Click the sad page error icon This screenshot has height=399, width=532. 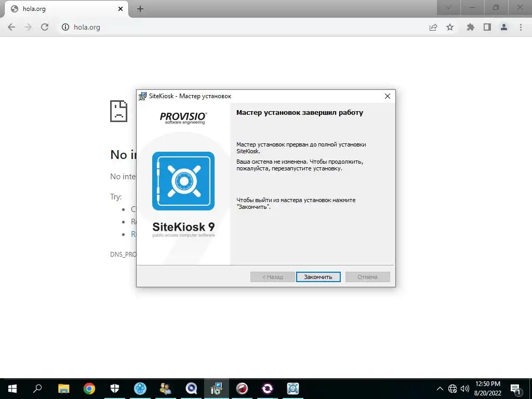pos(119,111)
